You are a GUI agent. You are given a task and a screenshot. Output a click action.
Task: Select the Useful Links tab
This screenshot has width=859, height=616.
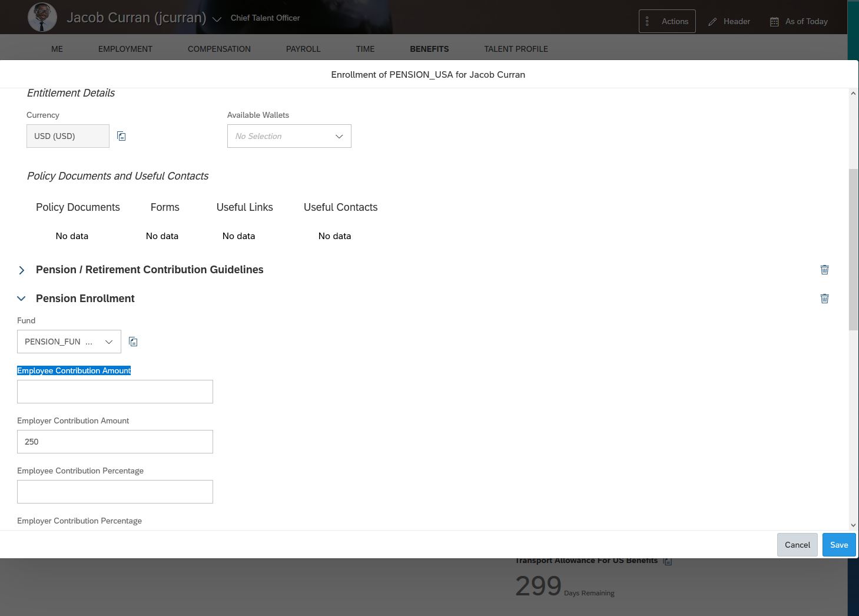tap(244, 207)
